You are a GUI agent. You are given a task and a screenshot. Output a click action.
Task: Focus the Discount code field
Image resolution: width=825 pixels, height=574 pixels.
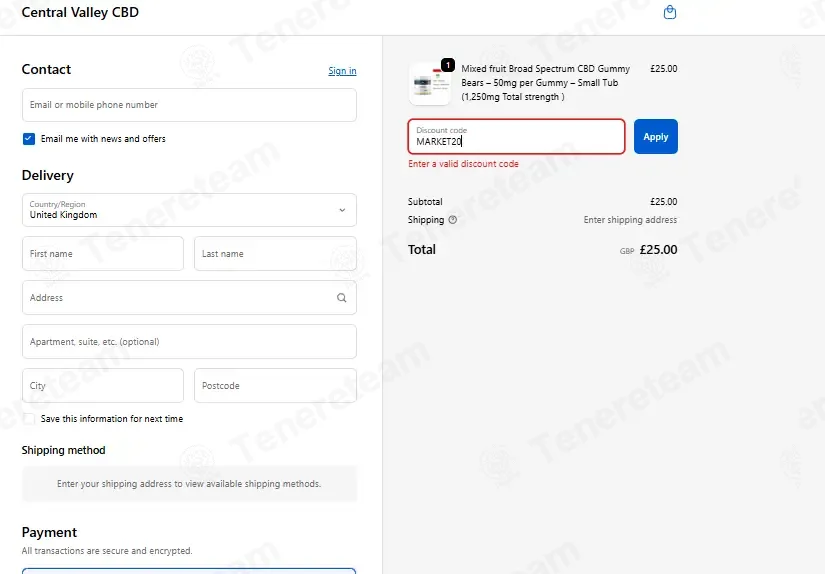517,137
